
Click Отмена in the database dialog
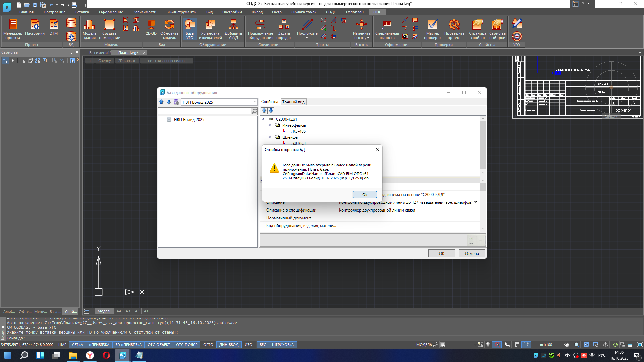pyautogui.click(x=471, y=253)
